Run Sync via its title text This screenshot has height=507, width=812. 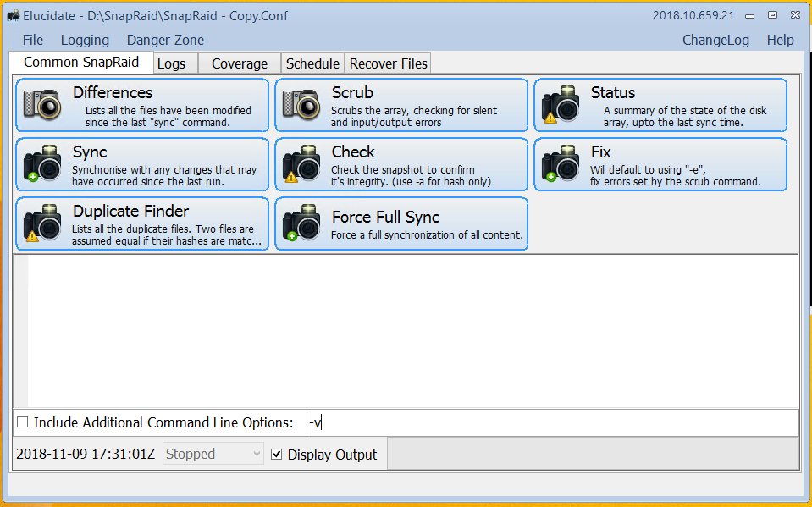[x=90, y=152]
